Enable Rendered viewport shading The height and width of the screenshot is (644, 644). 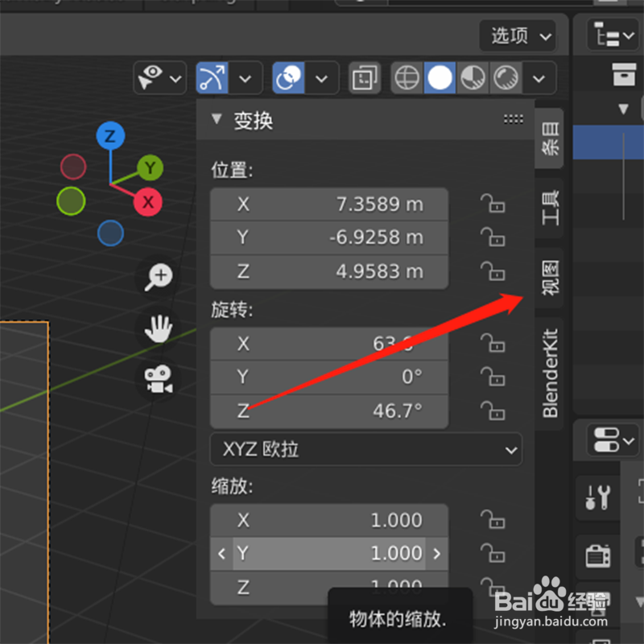[505, 77]
